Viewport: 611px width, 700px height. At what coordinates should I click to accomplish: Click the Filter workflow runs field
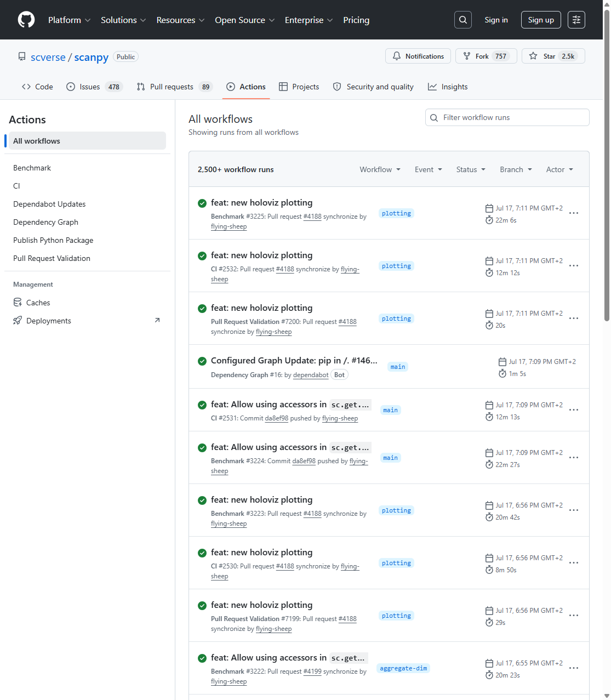pyautogui.click(x=507, y=117)
